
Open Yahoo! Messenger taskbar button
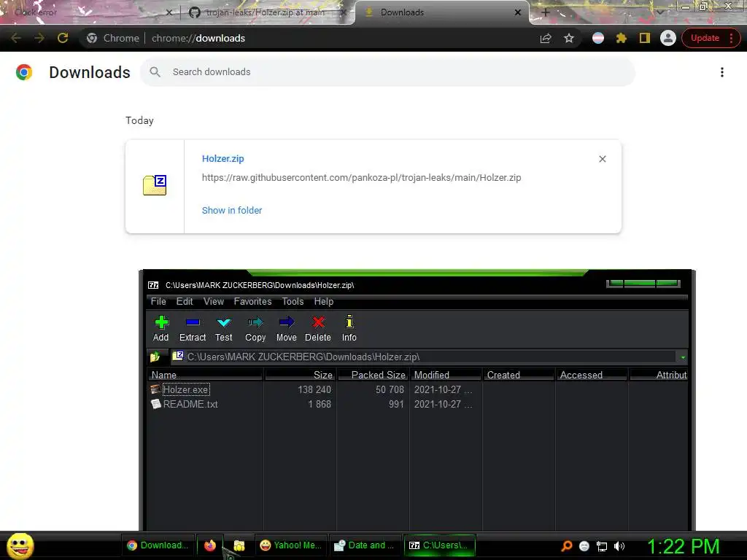tap(290, 545)
